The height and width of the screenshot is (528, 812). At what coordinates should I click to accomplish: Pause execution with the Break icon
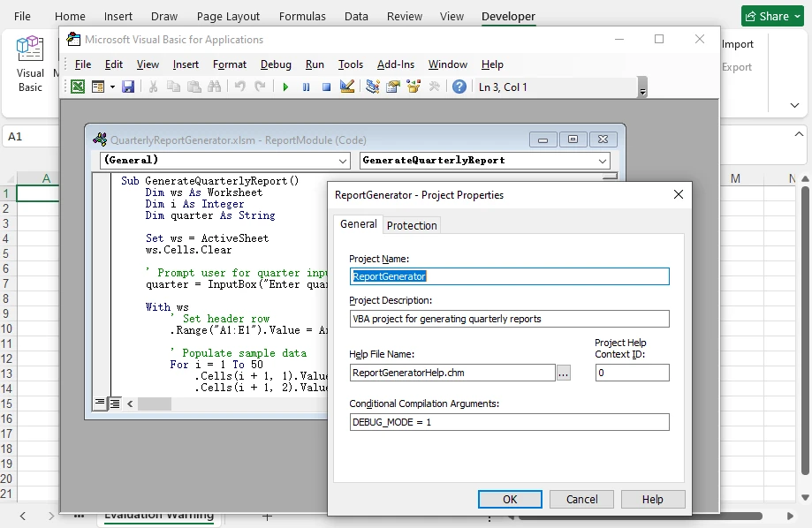(x=306, y=86)
